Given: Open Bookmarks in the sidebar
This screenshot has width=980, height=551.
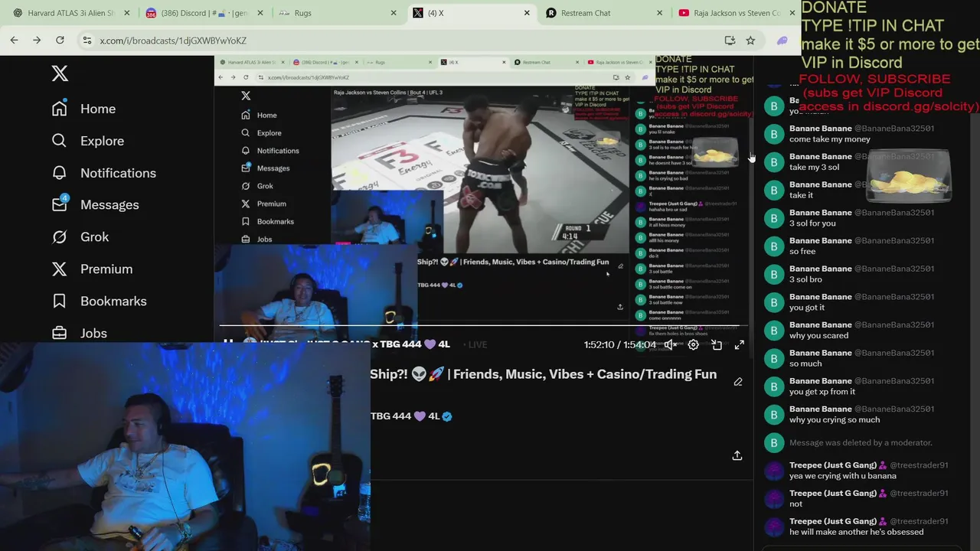Looking at the screenshot, I should (x=98, y=302).
